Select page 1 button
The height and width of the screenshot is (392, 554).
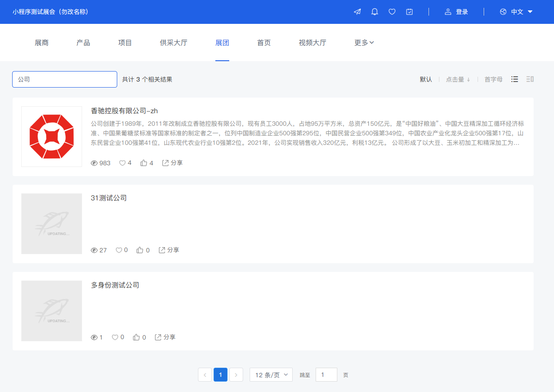pyautogui.click(x=221, y=375)
